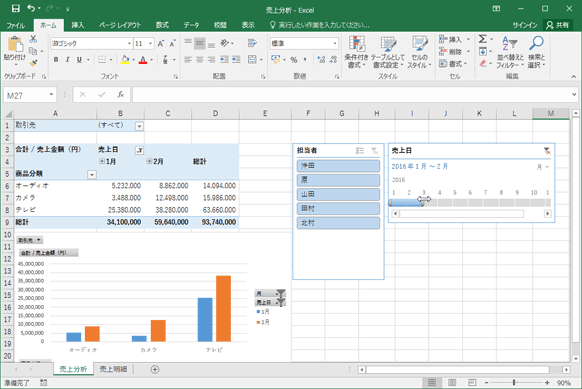
Task: Decrease decimal places
Action: [333, 59]
